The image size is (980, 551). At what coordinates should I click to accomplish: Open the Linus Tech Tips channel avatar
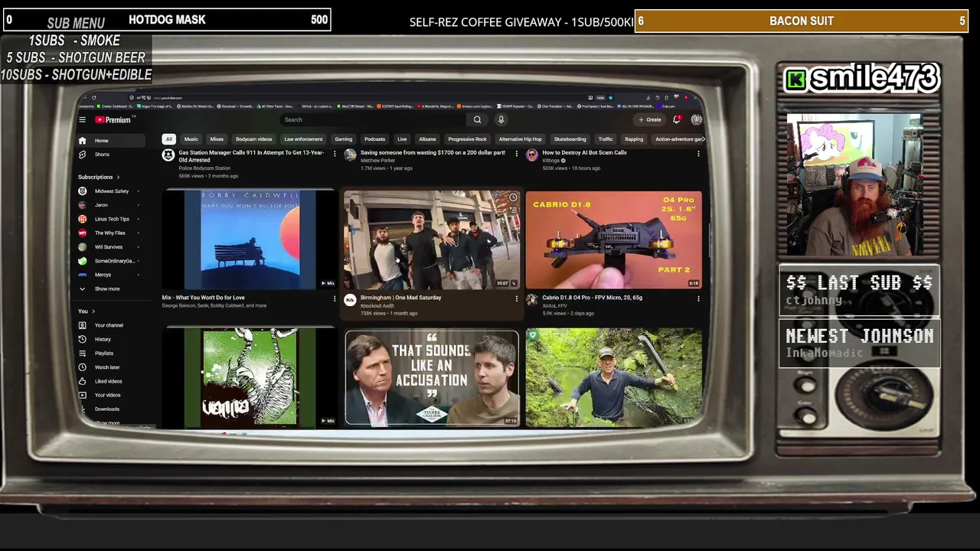(82, 219)
